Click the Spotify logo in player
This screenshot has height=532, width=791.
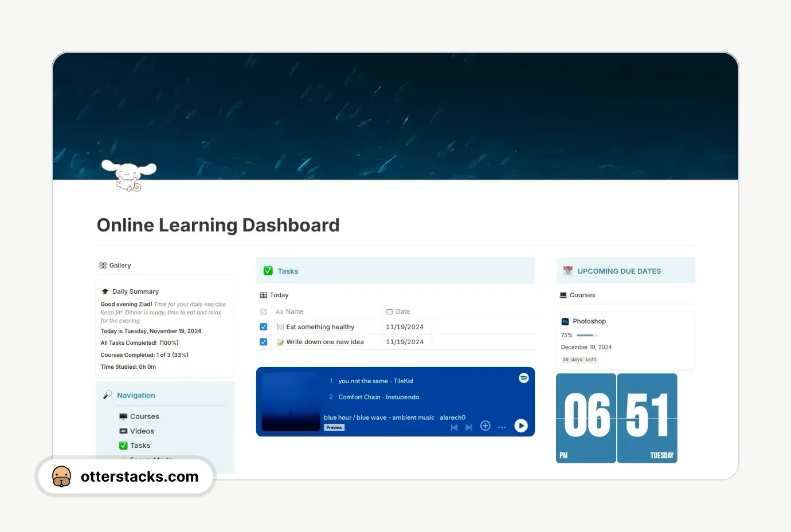(x=524, y=378)
